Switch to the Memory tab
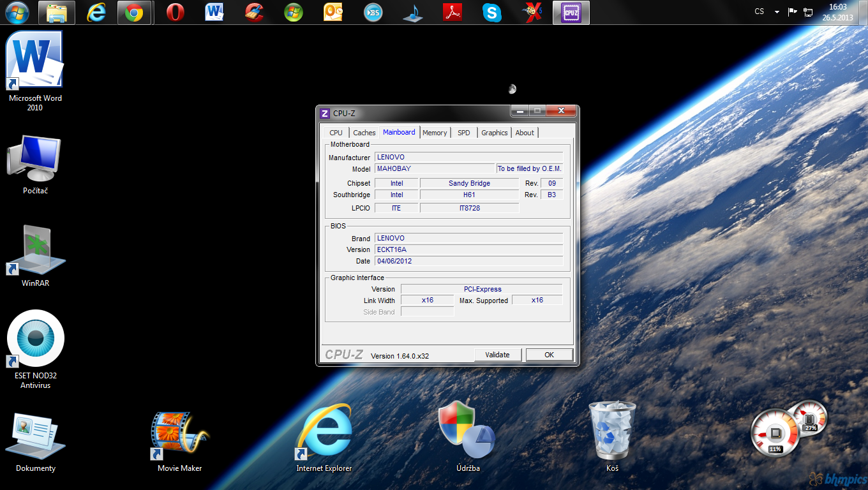The width and height of the screenshot is (868, 490). (434, 133)
